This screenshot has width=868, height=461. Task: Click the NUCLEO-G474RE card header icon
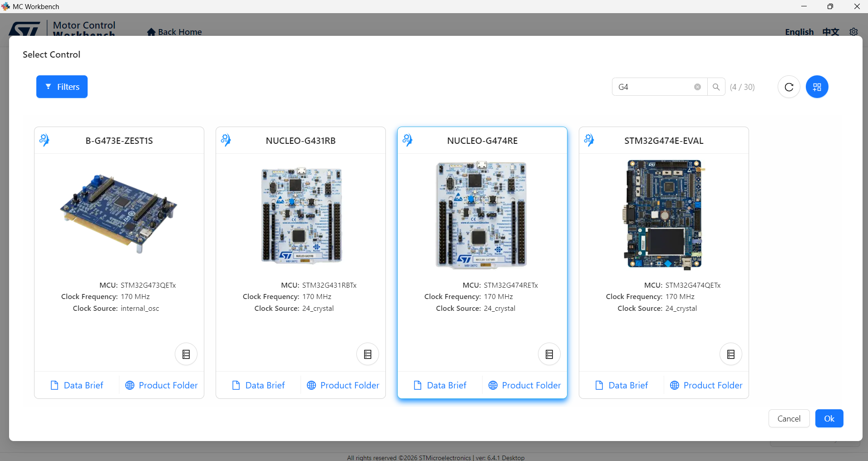[408, 140]
